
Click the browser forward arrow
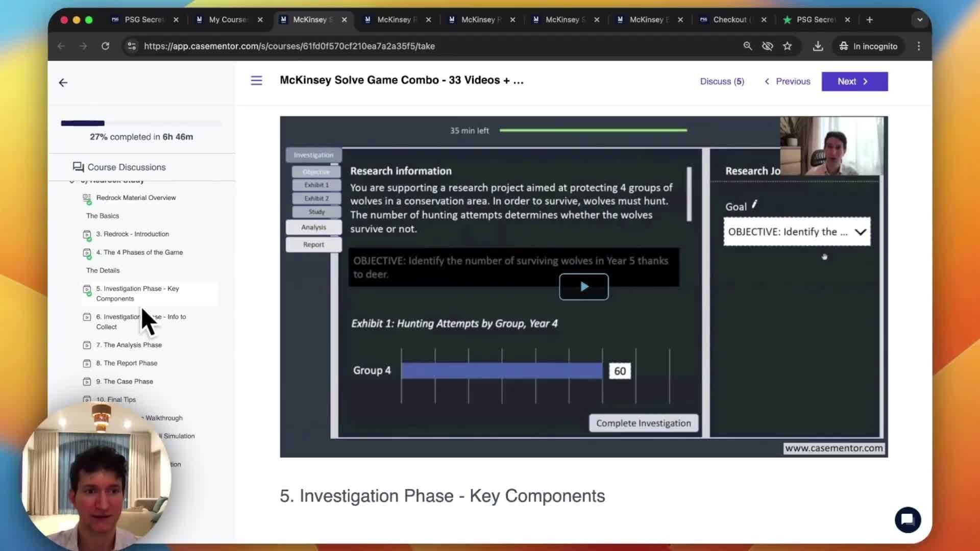(83, 46)
